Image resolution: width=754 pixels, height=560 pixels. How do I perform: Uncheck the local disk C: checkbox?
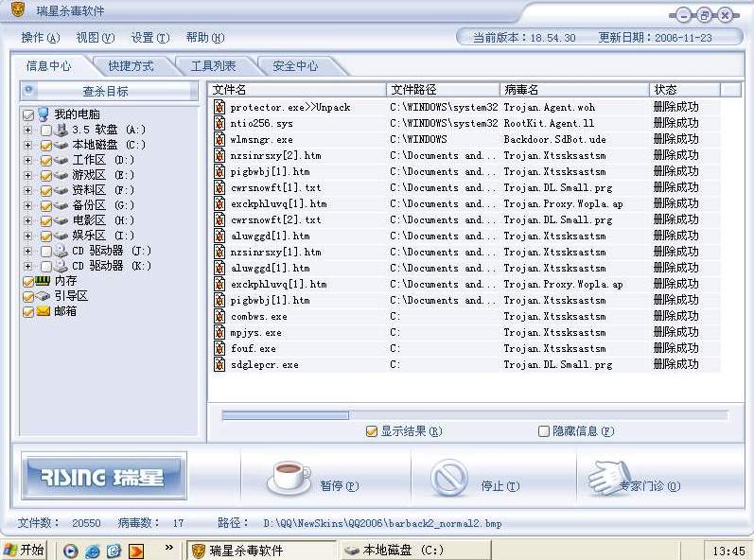46,145
